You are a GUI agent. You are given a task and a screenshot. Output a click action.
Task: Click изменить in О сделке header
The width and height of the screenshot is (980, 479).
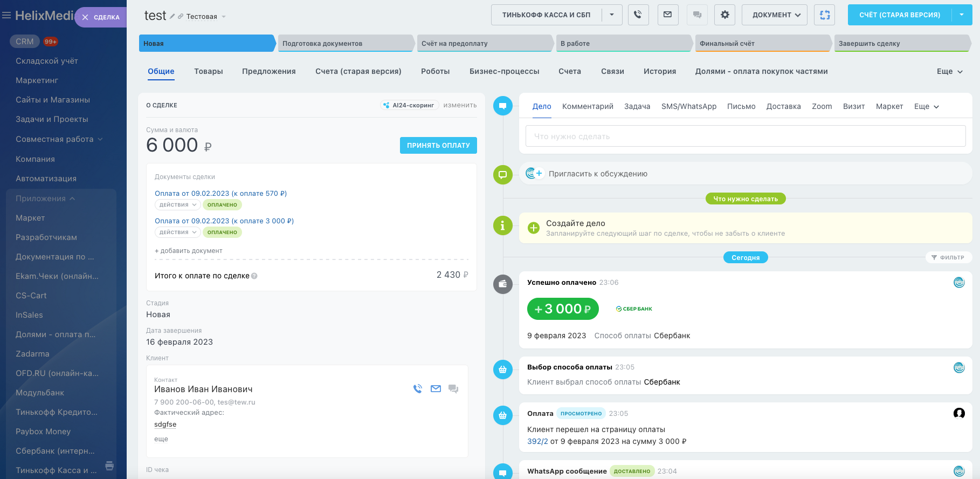(x=460, y=105)
